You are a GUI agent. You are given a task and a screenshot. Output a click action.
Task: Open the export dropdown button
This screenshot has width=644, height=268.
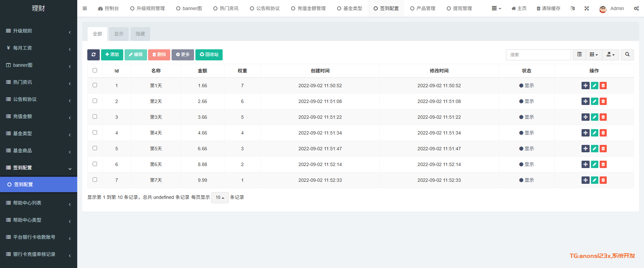tap(610, 55)
